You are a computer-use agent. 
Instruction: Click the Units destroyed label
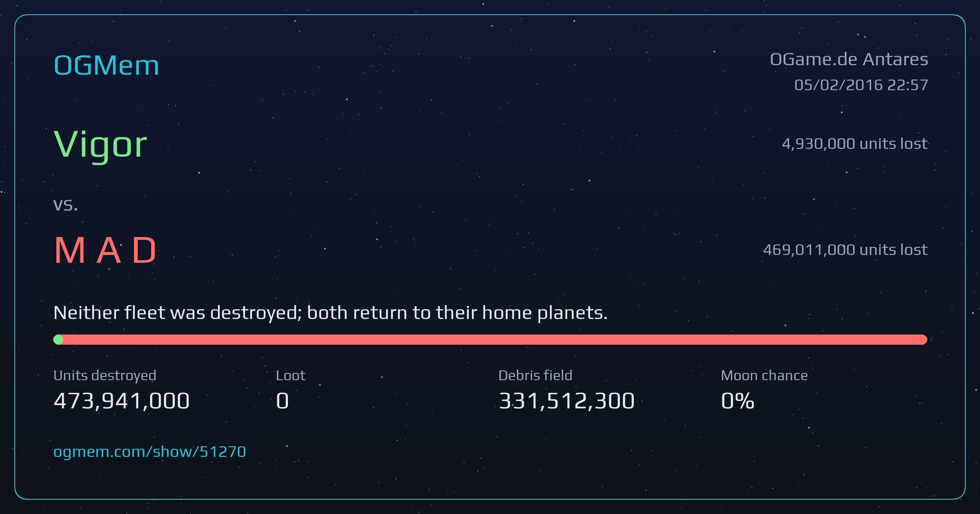(105, 376)
